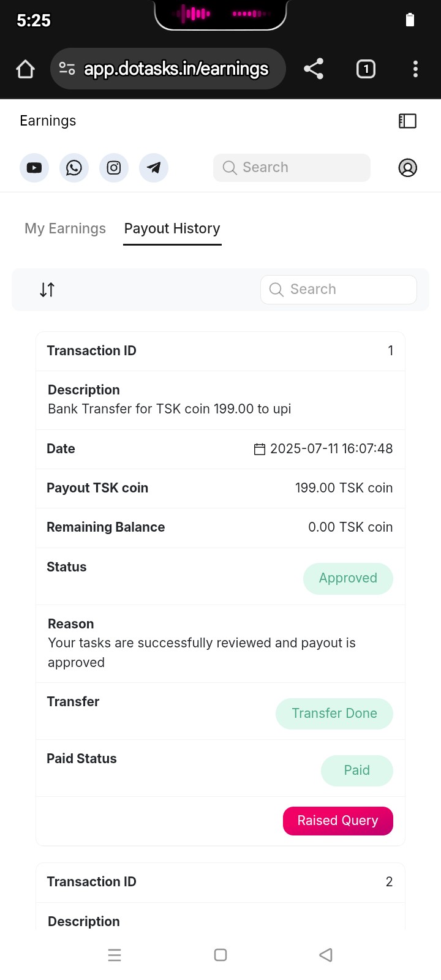Share the page with share icon
Image resolution: width=441 pixels, height=980 pixels.
pos(314,69)
